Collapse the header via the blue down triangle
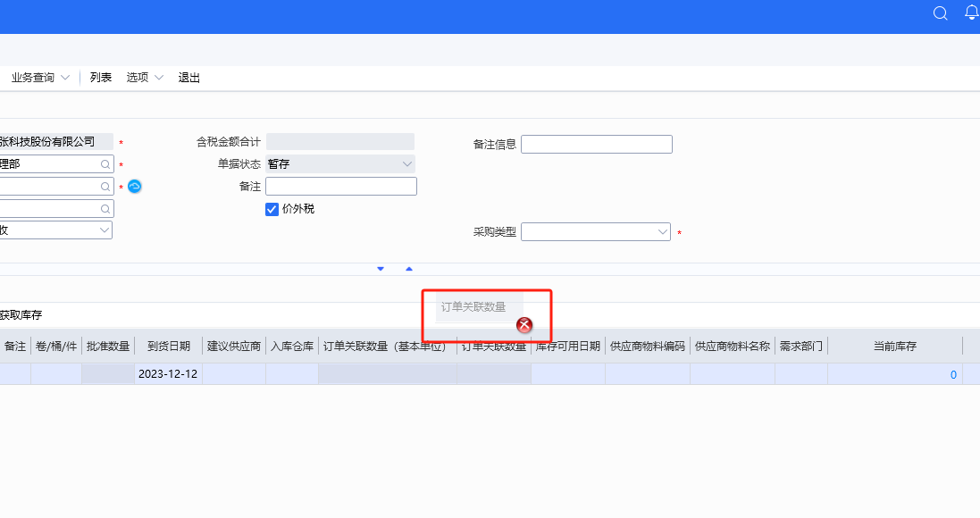Image resolution: width=980 pixels, height=518 pixels. 380,268
